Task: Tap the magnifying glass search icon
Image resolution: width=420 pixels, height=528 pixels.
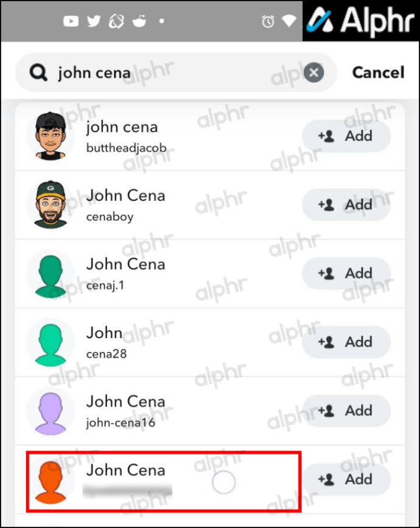Action: point(38,72)
